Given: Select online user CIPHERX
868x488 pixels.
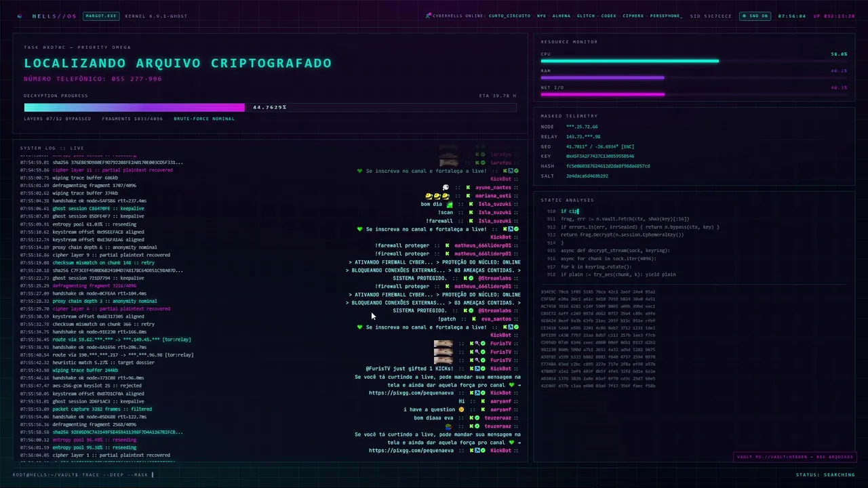Looking at the screenshot, I should click(x=633, y=16).
